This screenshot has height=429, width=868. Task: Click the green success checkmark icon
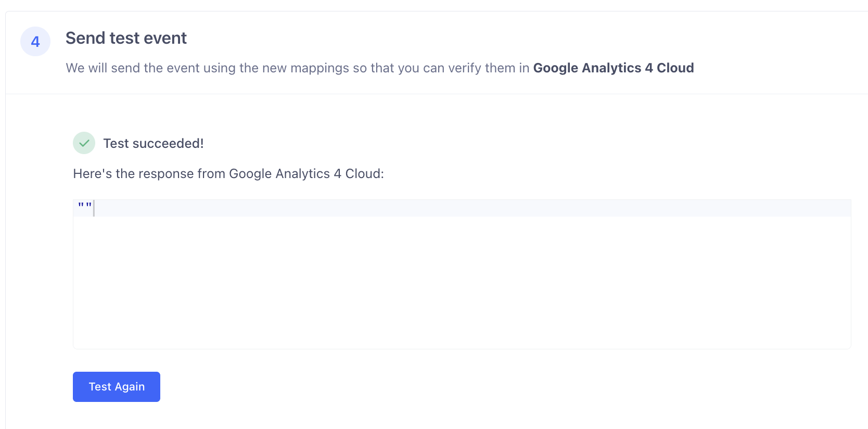click(84, 143)
